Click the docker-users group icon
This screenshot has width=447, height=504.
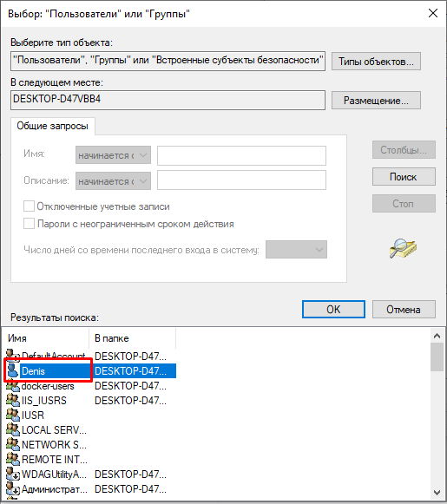pyautogui.click(x=13, y=386)
